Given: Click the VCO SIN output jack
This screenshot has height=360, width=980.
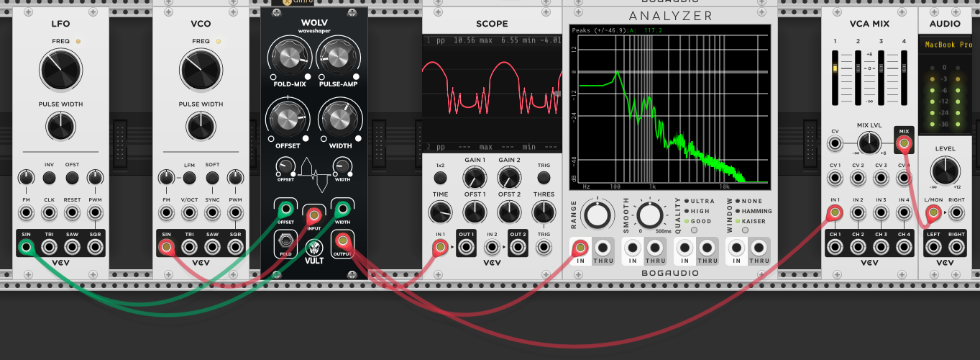Looking at the screenshot, I should pyautogui.click(x=167, y=247).
